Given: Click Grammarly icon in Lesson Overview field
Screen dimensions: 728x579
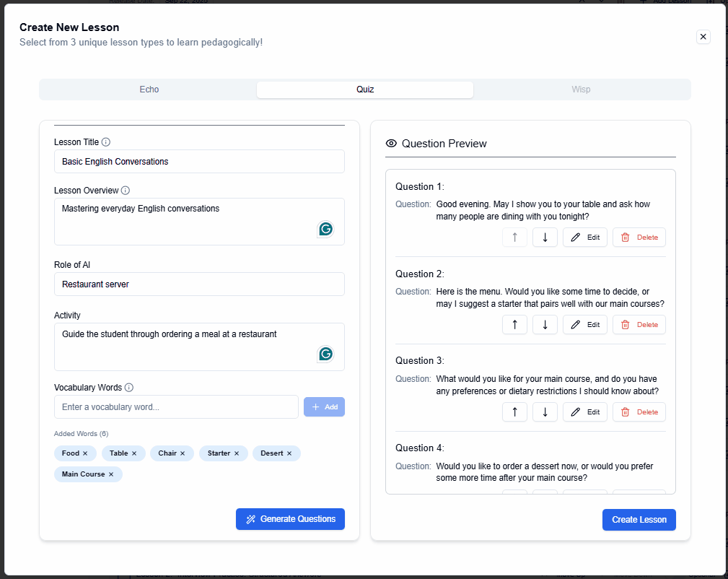Looking at the screenshot, I should pos(325,230).
